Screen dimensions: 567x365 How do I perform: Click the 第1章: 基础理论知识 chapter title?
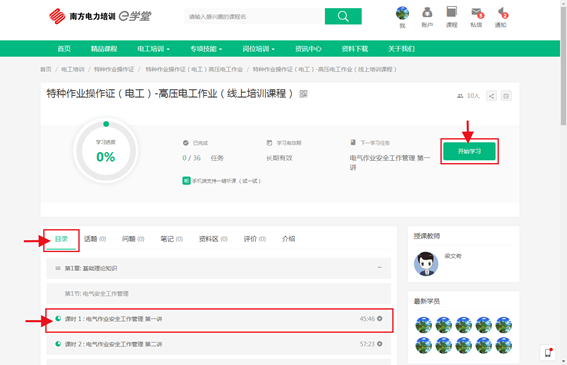point(91,268)
